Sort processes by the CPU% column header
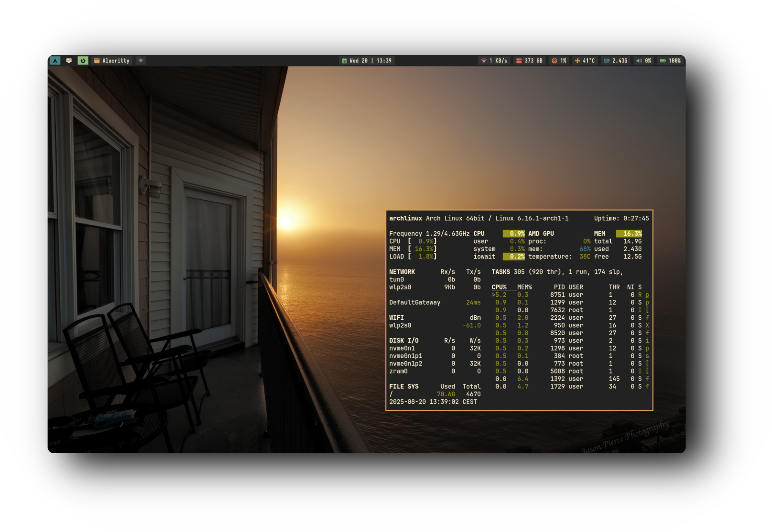This screenshot has height=532, width=772. (x=499, y=287)
